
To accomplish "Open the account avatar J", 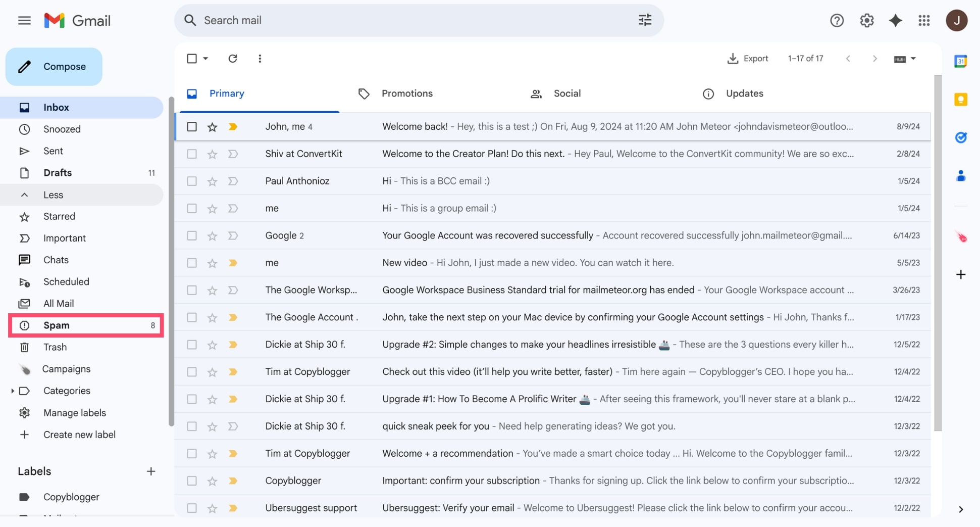I will click(x=956, y=20).
